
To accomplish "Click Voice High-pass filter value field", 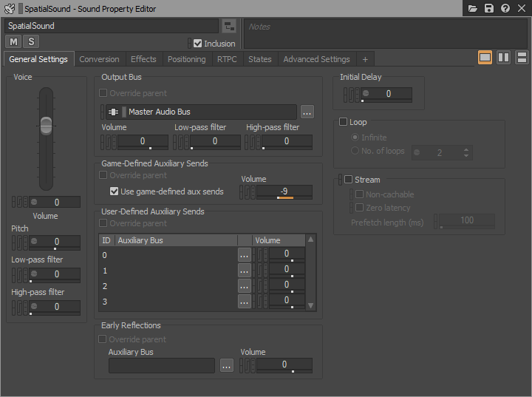I will click(x=55, y=308).
